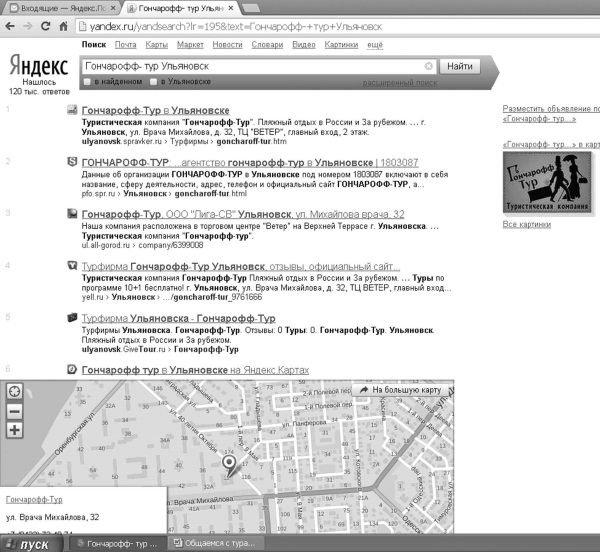
Task: Click the map locate/compass control
Action: (14, 392)
